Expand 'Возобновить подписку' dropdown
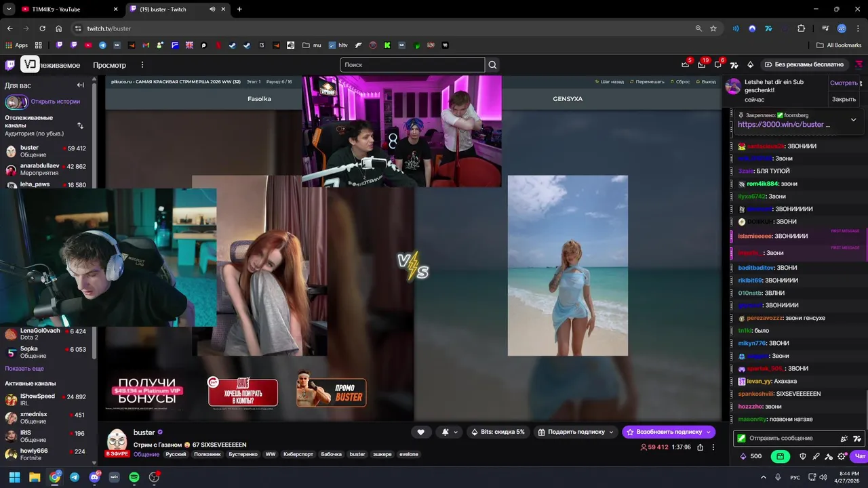Viewport: 868px width, 488px height. tap(709, 432)
